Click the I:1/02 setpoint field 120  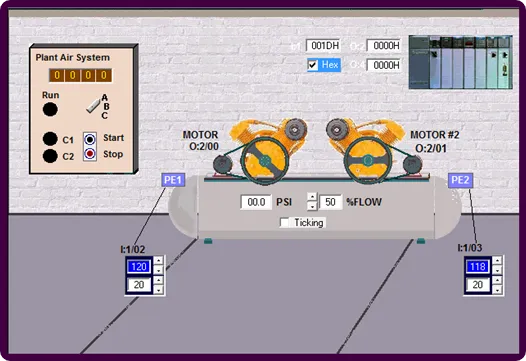[139, 267]
